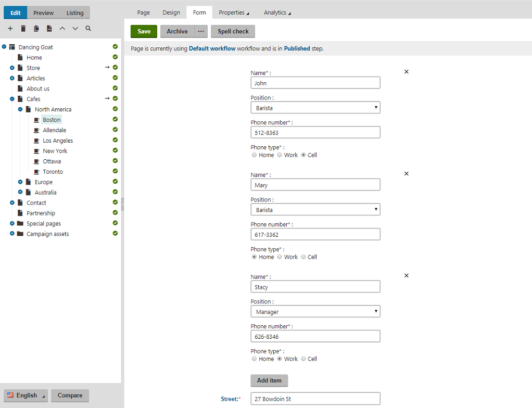Viewport: 532px width, 408px height.
Task: Switch to the Page tab
Action: 144,12
